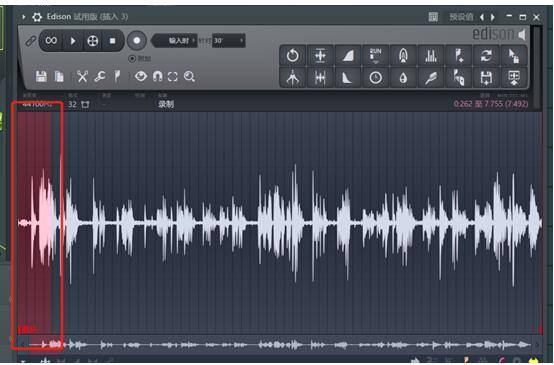This screenshot has width=554, height=365.
Task: Open the Blur tool
Action: 403,55
